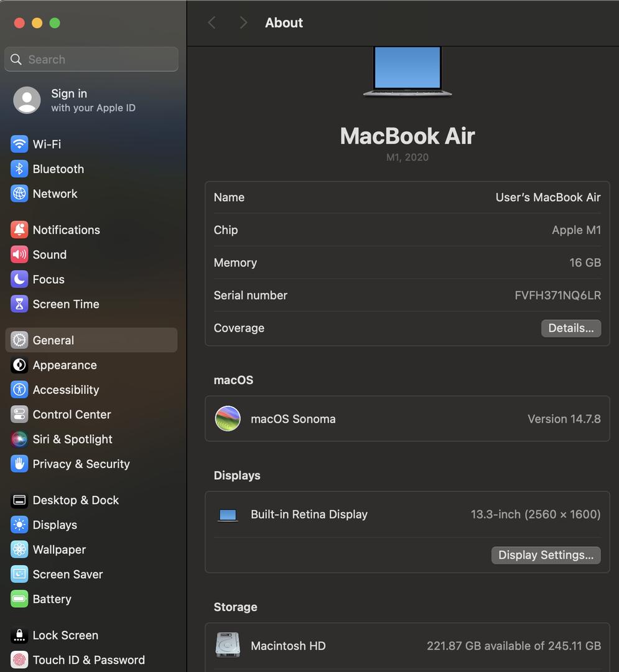This screenshot has width=619, height=672.
Task: Click the Chip row label
Action: tap(226, 230)
